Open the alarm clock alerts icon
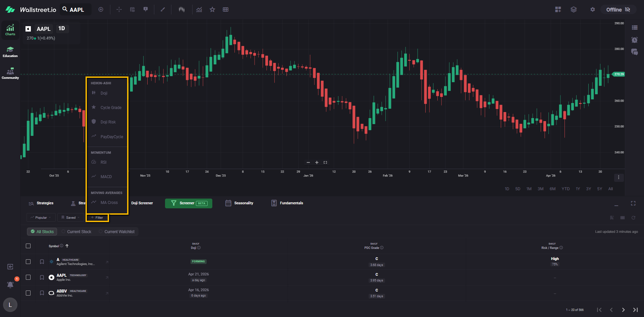644x317 pixels. point(634,40)
